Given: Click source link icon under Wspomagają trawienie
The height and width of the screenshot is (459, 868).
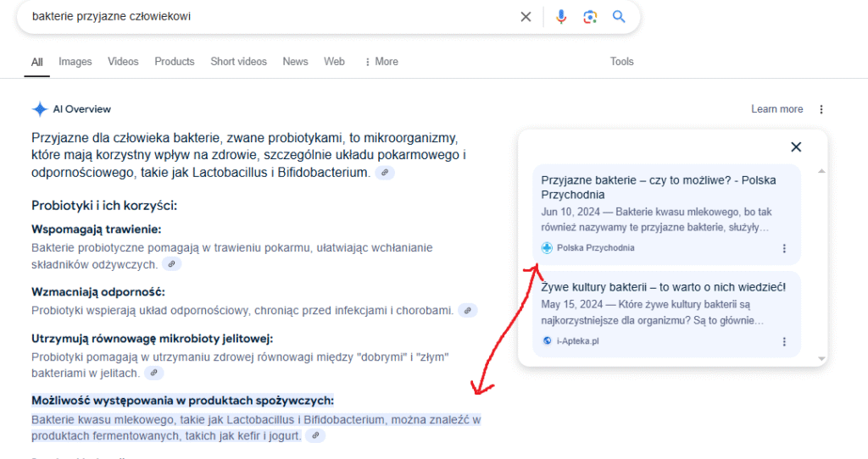Looking at the screenshot, I should point(172,264).
